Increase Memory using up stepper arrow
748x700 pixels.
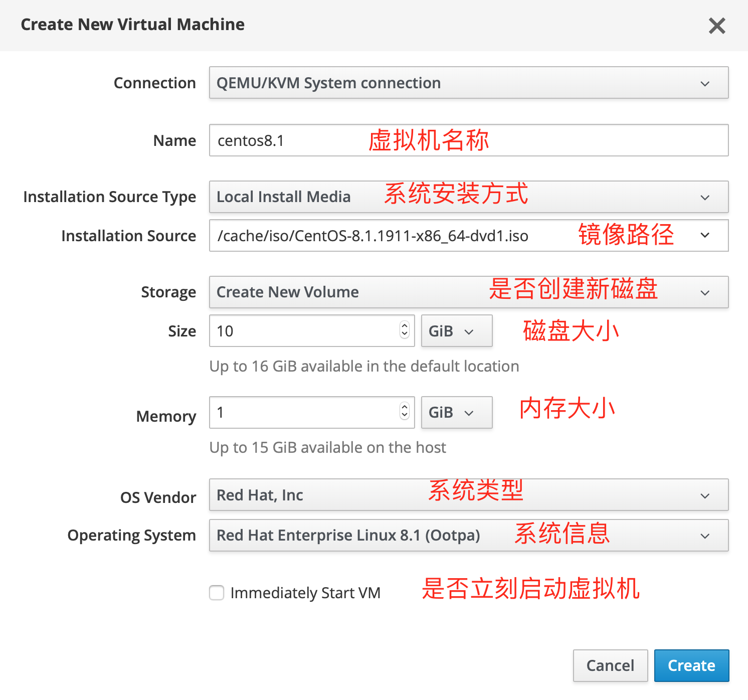point(405,408)
